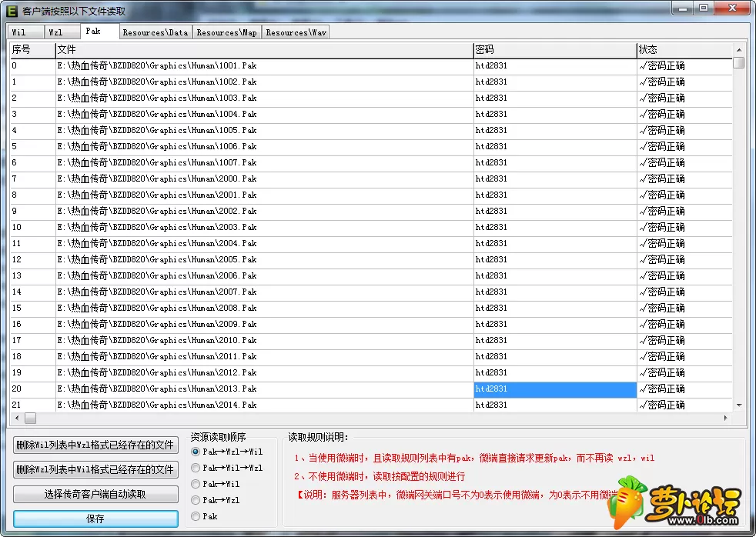
Task: Close the window
Action: coord(732,8)
